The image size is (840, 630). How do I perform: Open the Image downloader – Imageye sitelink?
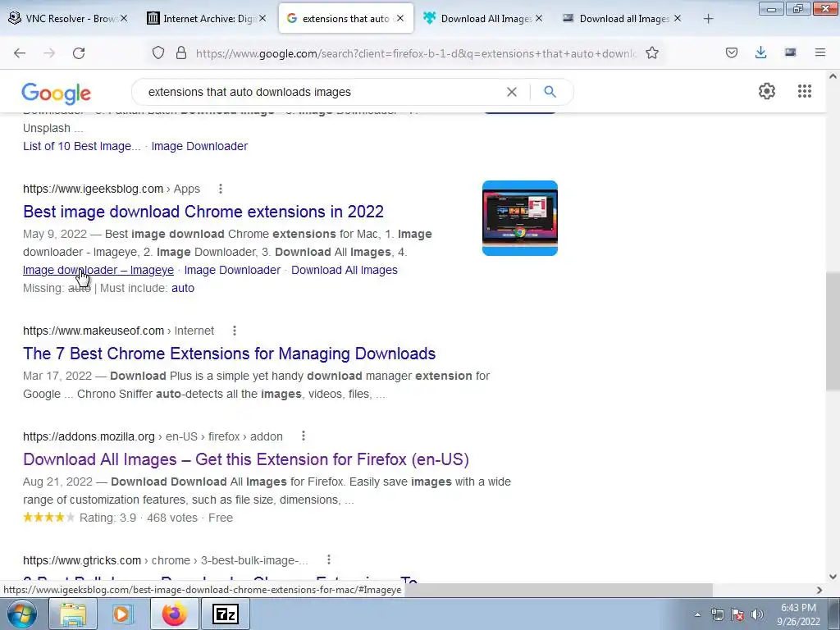[98, 270]
